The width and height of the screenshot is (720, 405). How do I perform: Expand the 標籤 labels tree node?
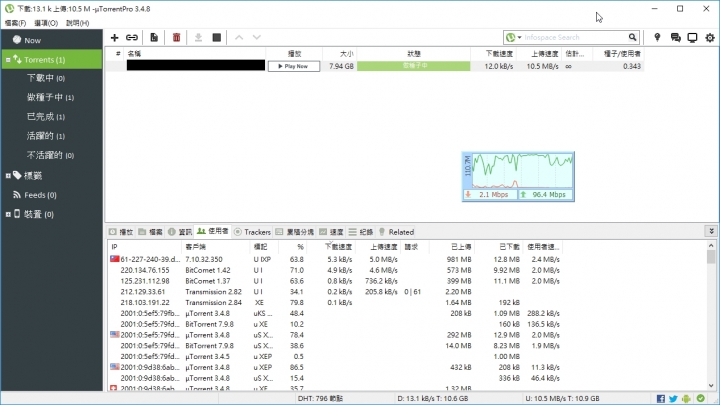point(6,175)
